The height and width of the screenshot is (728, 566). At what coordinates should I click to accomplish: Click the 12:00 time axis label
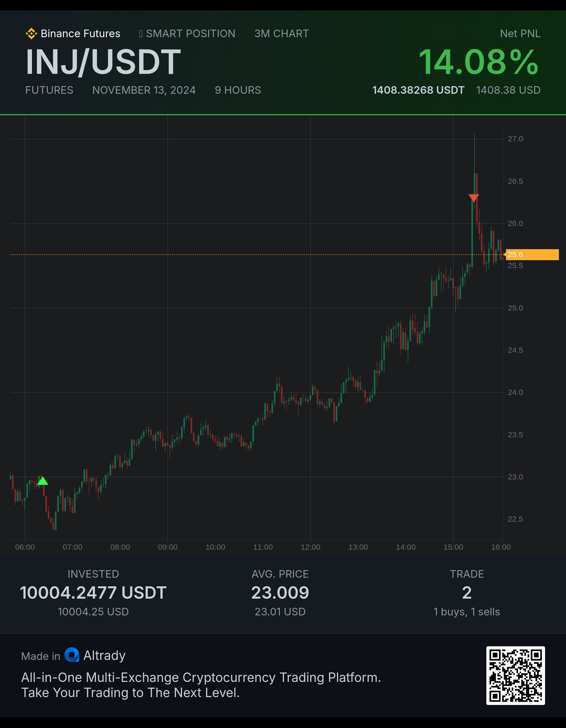click(x=311, y=547)
